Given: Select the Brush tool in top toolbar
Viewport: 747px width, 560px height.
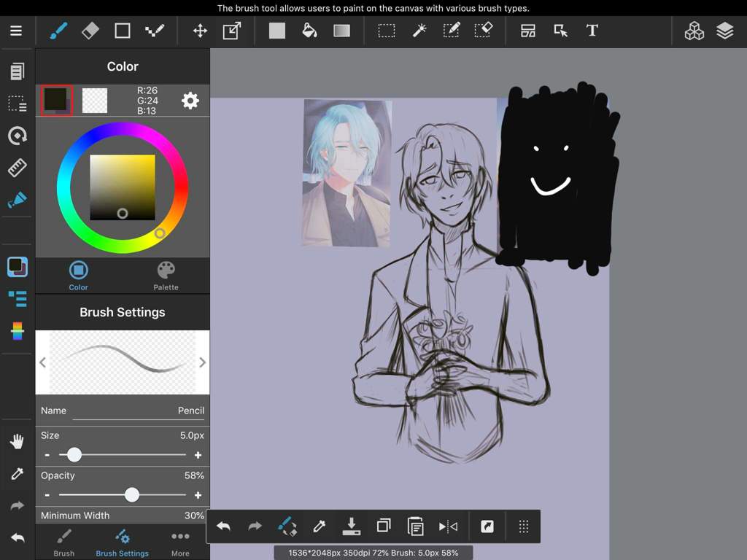Looking at the screenshot, I should [x=58, y=31].
